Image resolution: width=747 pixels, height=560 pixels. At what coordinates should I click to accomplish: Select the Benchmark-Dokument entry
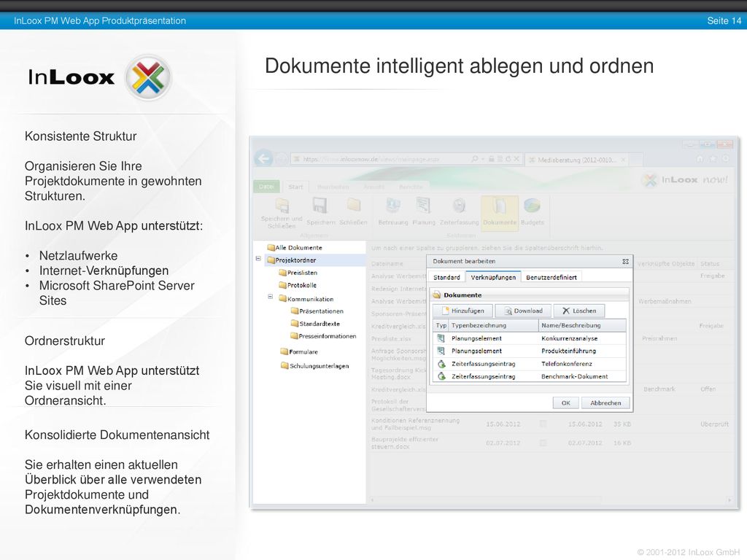click(575, 376)
